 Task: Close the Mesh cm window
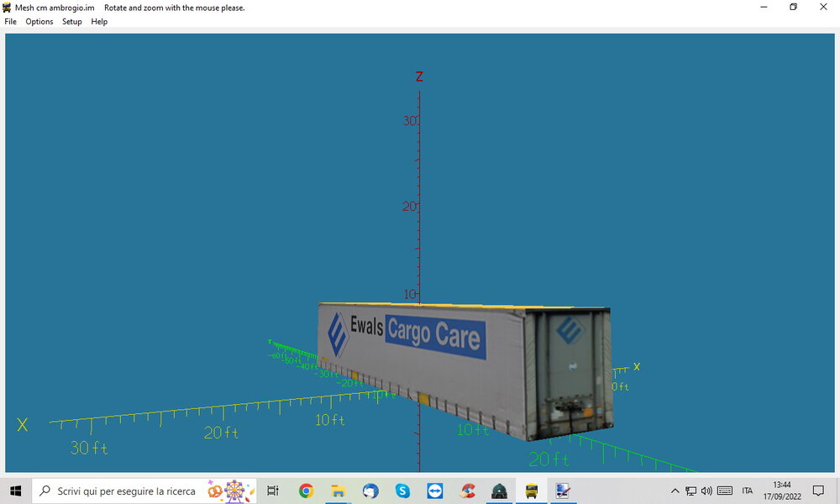tap(823, 7)
